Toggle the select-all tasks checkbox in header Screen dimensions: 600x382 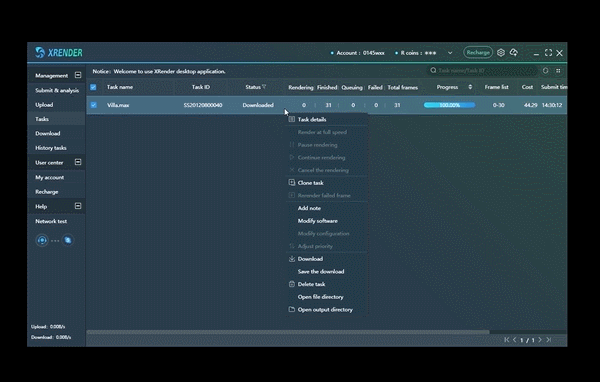click(93, 87)
